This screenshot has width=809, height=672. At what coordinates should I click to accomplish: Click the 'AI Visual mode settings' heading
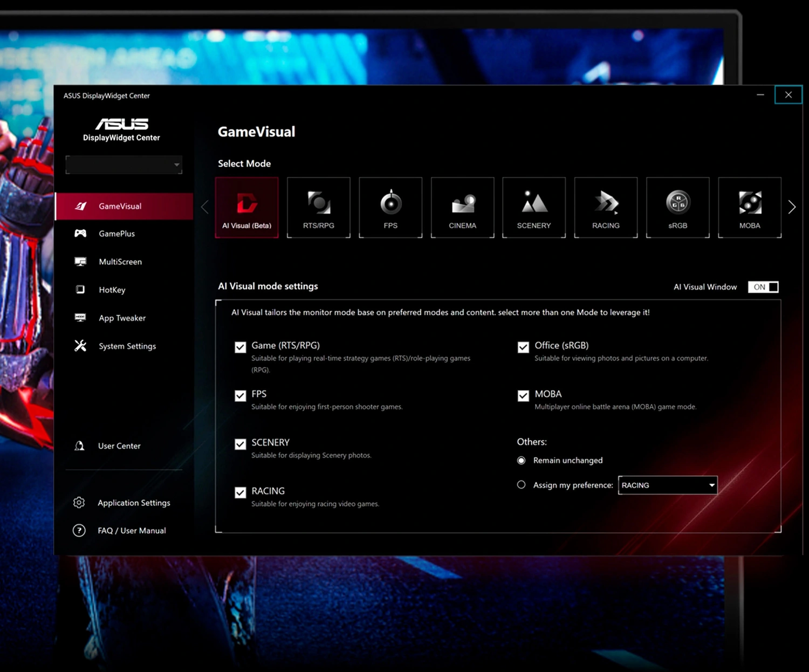point(268,286)
